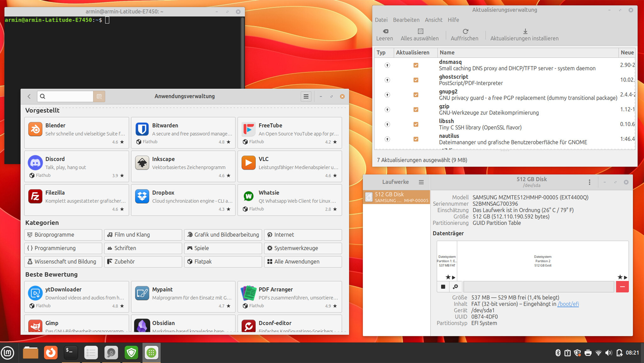Follow the /boot/efi mount link

568,304
